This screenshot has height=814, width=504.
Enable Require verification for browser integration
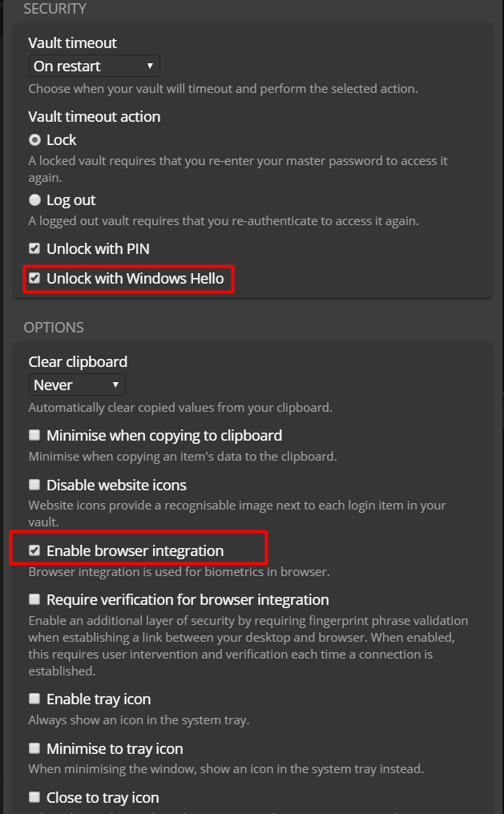point(34,599)
